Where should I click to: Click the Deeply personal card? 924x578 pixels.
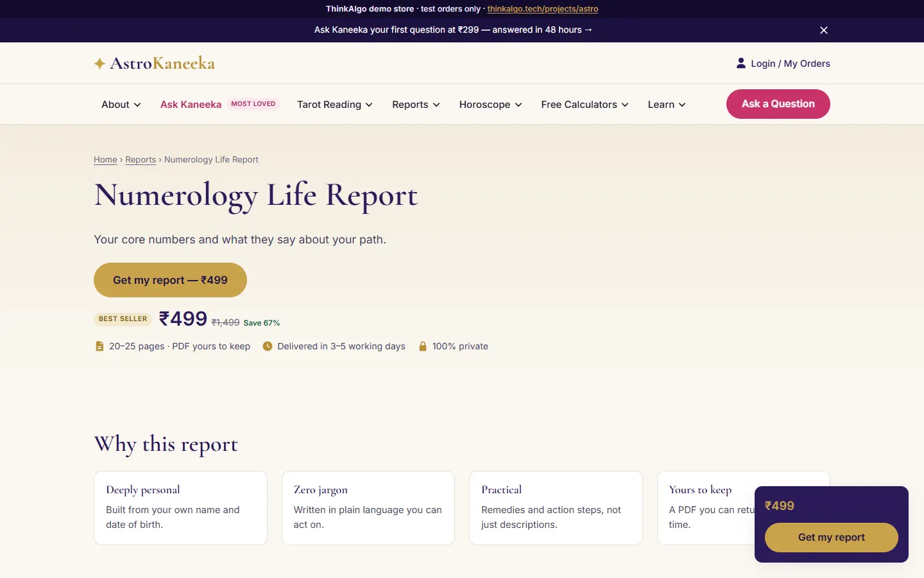180,508
